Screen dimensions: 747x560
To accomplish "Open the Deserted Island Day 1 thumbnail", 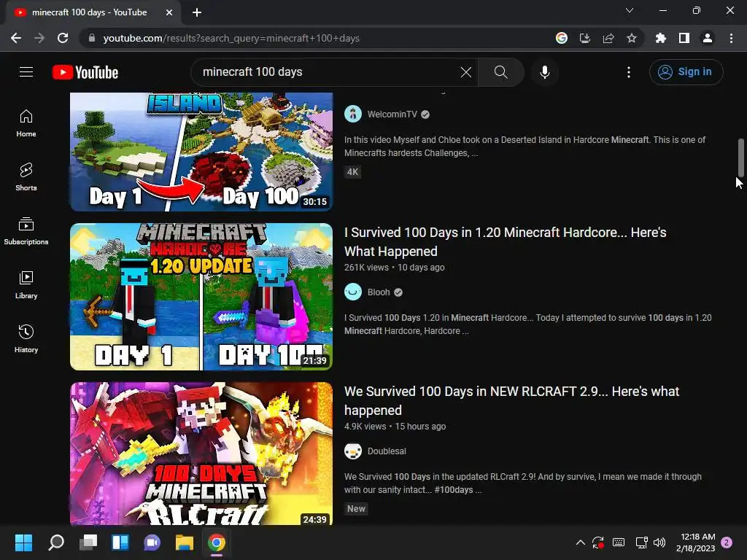I will point(201,152).
